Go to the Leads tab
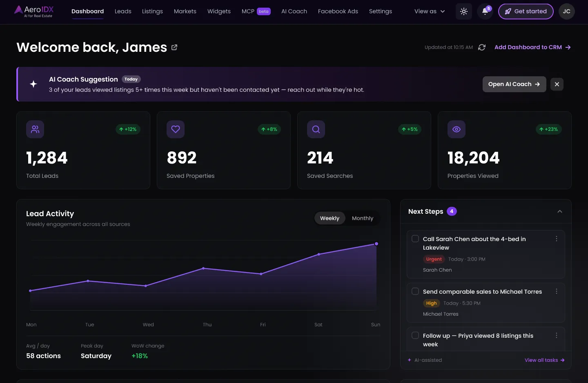This screenshot has height=383, width=588. point(123,11)
